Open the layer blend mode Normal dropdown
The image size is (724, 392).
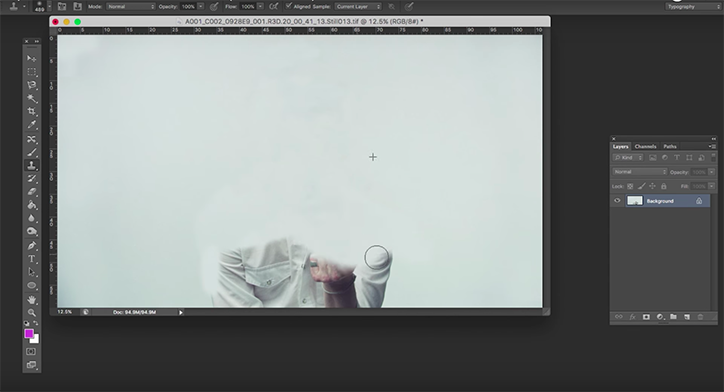(x=640, y=172)
